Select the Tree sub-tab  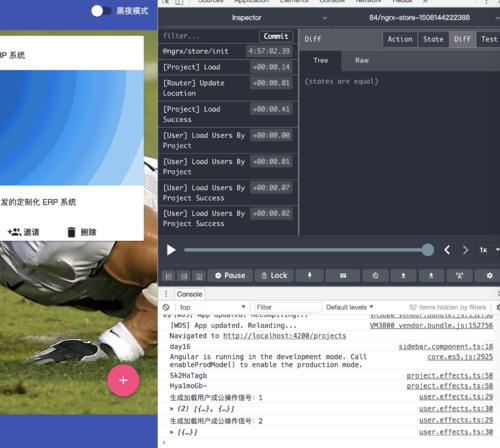tap(320, 61)
